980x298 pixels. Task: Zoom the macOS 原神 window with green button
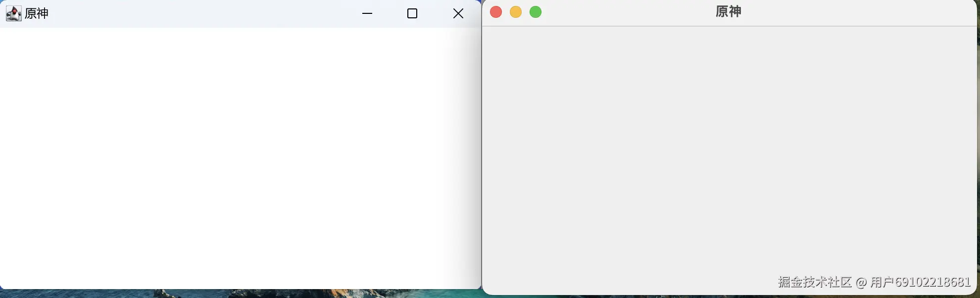(x=536, y=12)
